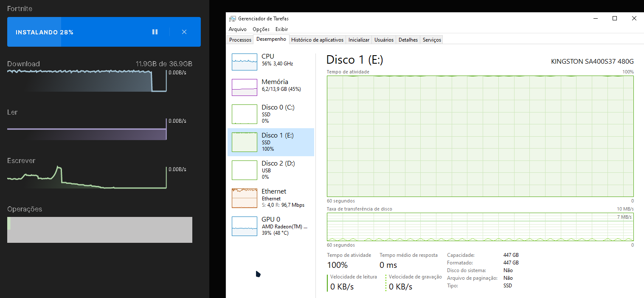This screenshot has width=644, height=298.
Task: Minimize the Gerenciador de Tarefas window
Action: coord(595,18)
